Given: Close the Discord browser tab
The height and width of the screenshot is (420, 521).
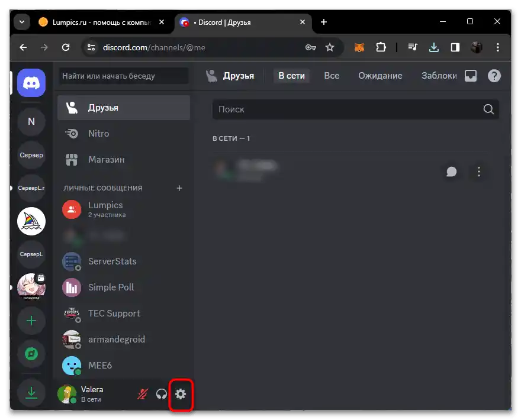Looking at the screenshot, I should (x=303, y=22).
